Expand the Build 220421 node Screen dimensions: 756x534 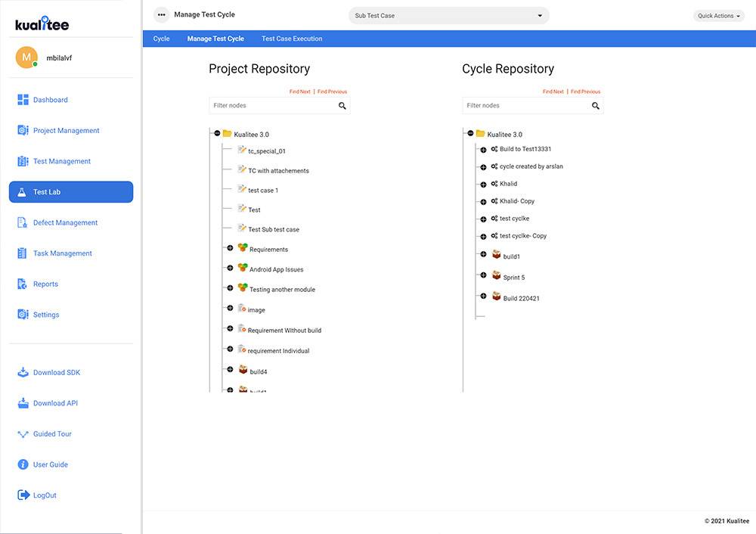coord(483,296)
